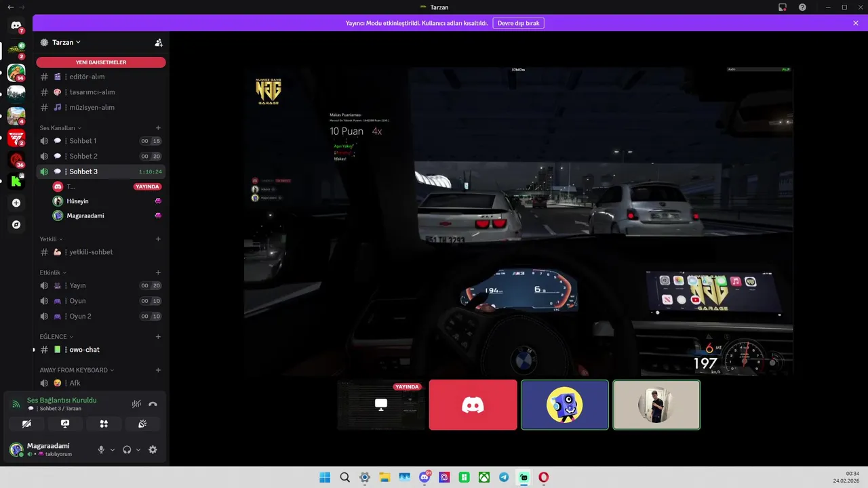Open the server icon with 36 notifications
This screenshot has height=488, width=868.
(16, 160)
